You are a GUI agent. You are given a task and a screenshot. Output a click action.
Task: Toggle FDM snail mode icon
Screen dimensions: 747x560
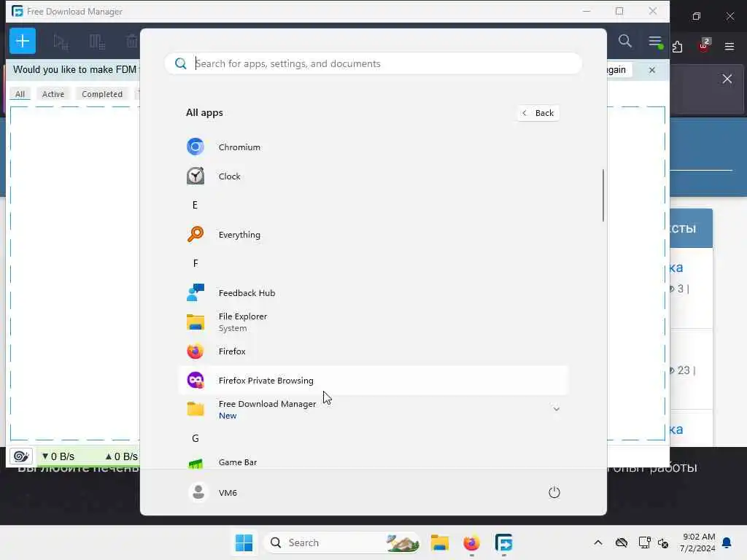tap(21, 456)
